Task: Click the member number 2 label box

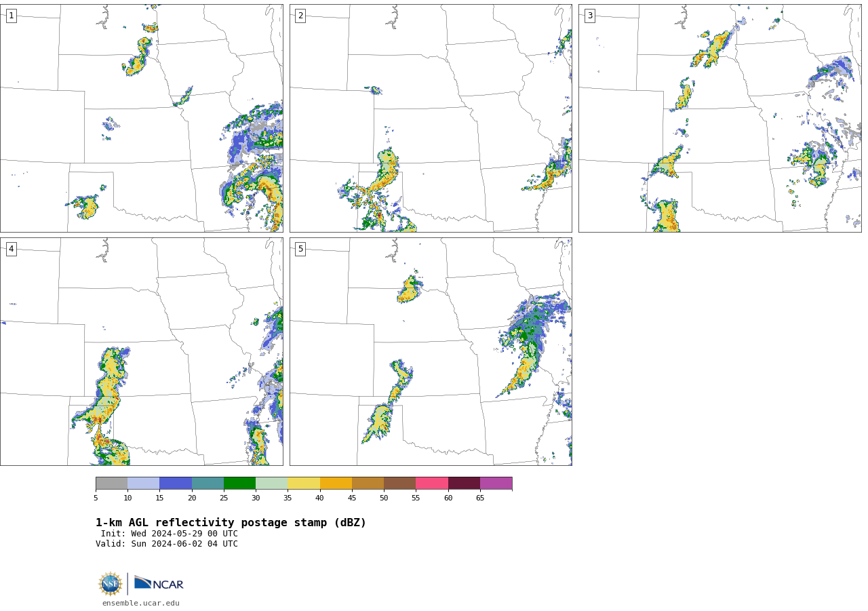Action: [x=300, y=16]
